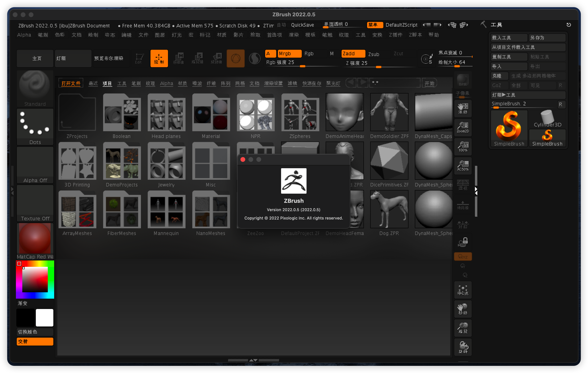
Task: Toggle the XYZ rotation axis button
Action: point(463,257)
